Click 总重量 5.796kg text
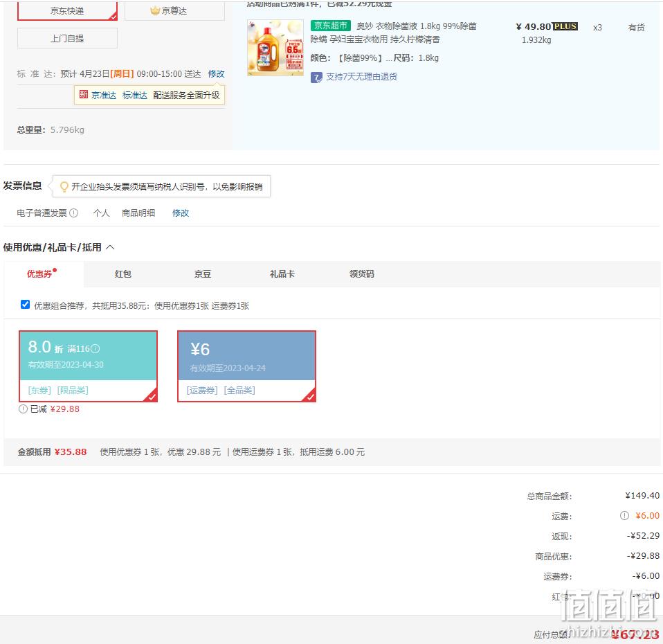 click(x=51, y=130)
